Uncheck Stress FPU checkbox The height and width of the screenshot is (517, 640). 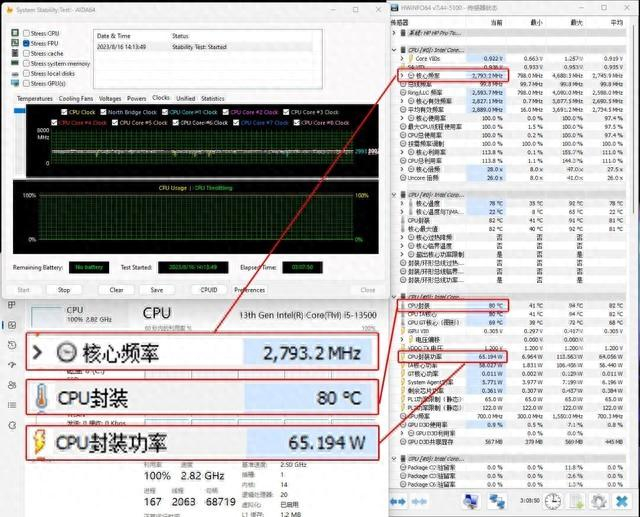(x=26, y=43)
